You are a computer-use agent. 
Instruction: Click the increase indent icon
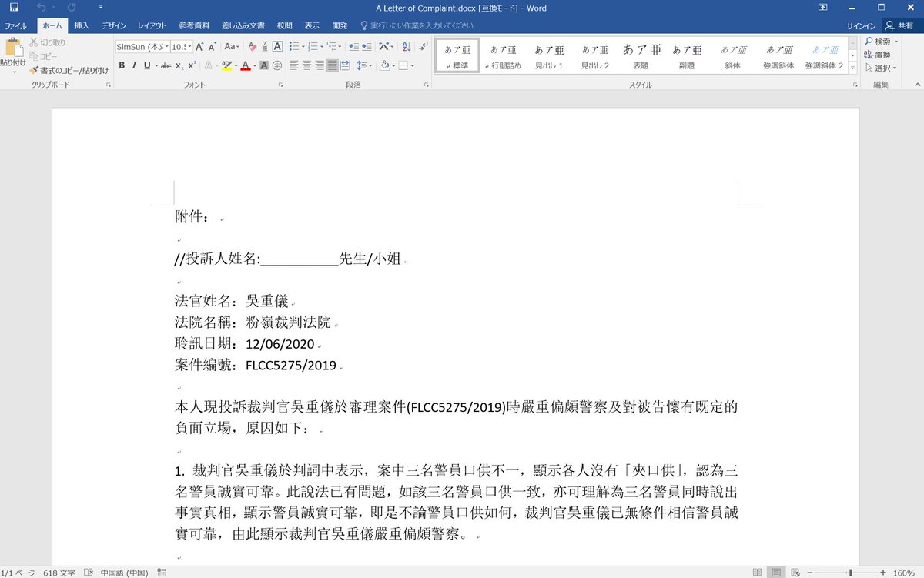pos(367,47)
